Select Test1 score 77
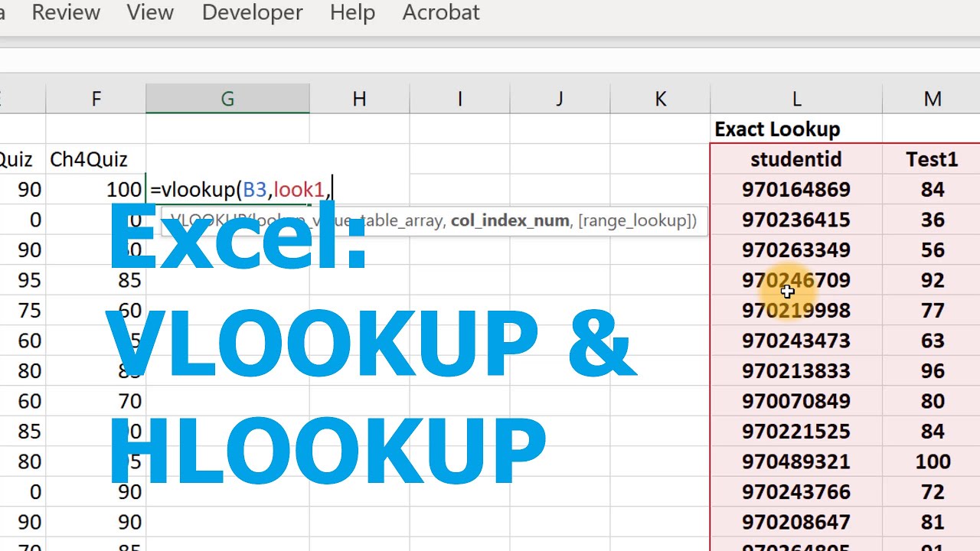The width and height of the screenshot is (980, 551). pyautogui.click(x=932, y=310)
